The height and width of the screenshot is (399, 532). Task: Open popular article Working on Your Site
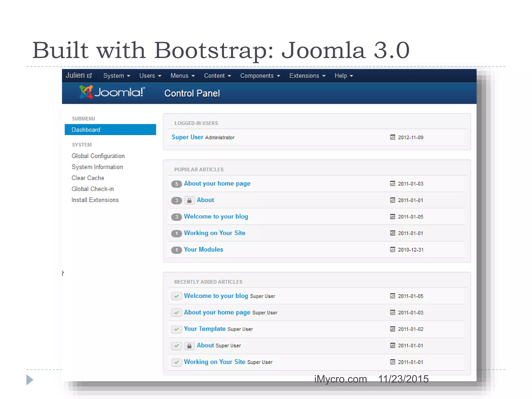tap(215, 233)
